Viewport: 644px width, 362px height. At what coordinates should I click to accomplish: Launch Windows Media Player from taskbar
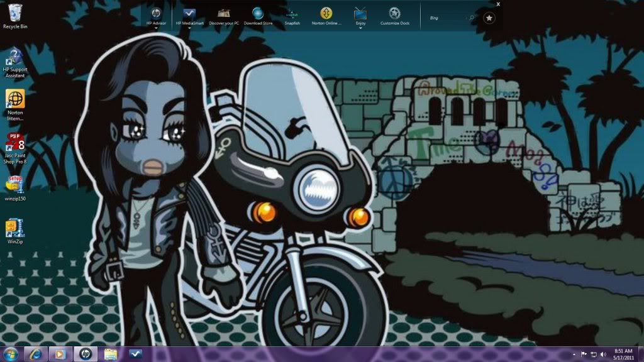pyautogui.click(x=60, y=354)
